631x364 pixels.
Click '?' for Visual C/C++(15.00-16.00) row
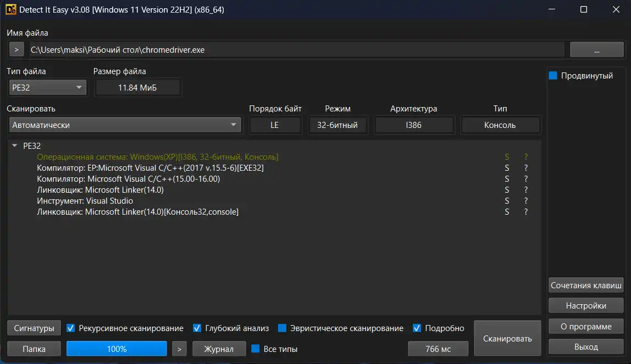pyautogui.click(x=525, y=179)
